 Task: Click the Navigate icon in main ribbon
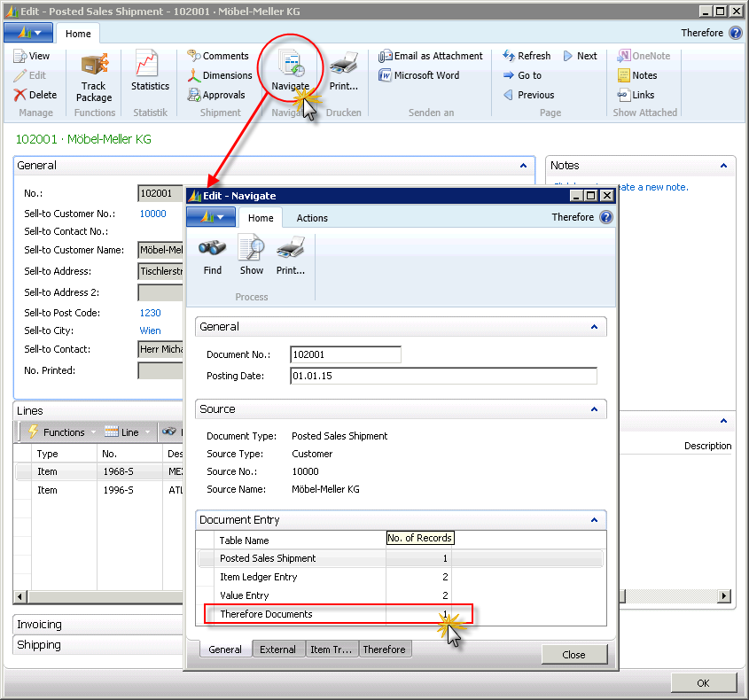click(290, 69)
